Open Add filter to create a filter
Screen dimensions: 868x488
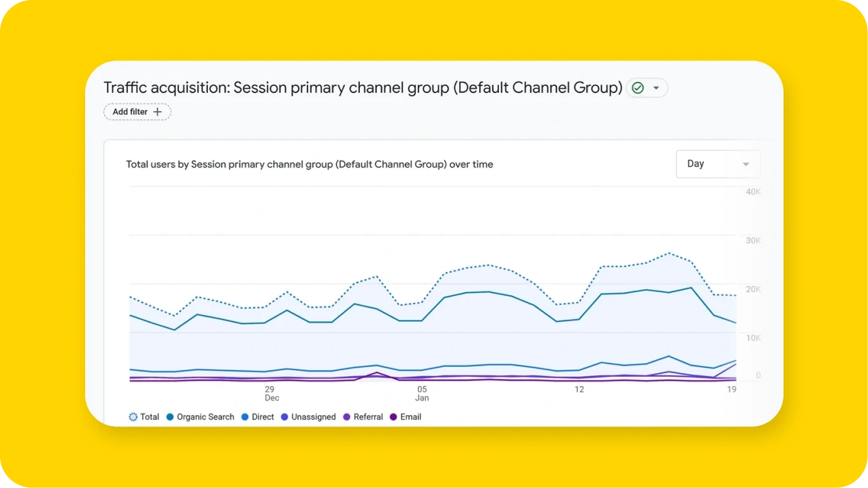137,111
